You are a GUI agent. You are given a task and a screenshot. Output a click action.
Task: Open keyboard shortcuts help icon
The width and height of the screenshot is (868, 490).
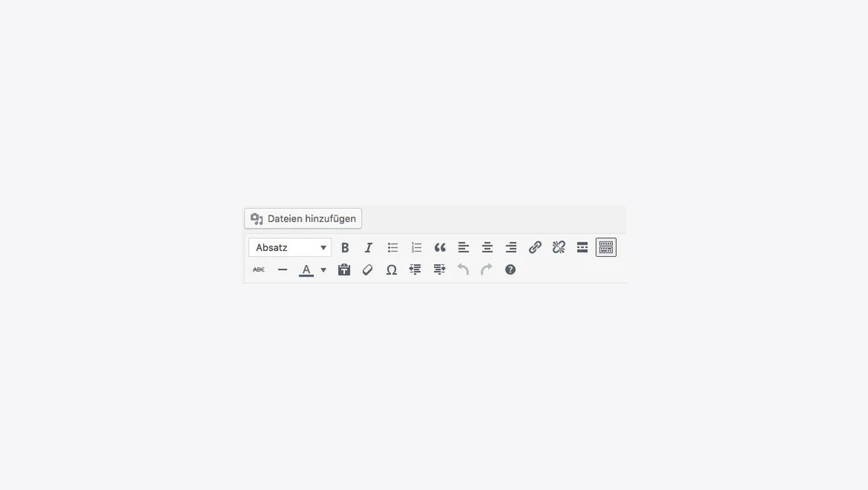click(510, 270)
